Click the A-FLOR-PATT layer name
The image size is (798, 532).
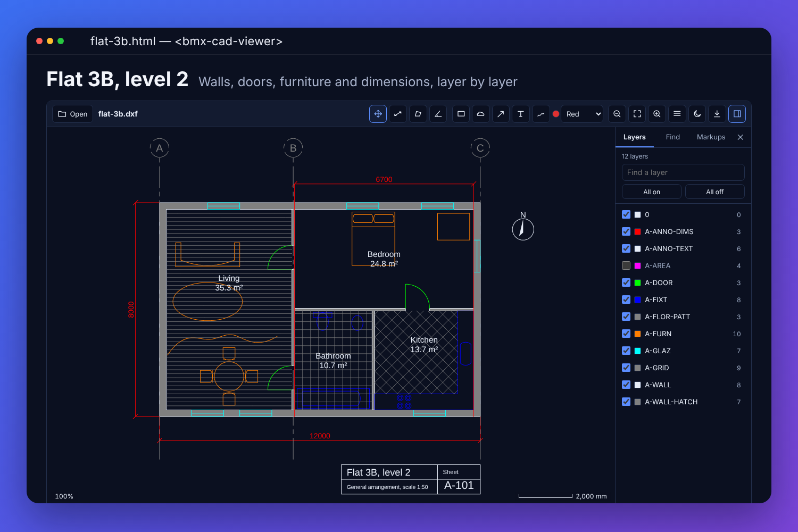pyautogui.click(x=668, y=317)
